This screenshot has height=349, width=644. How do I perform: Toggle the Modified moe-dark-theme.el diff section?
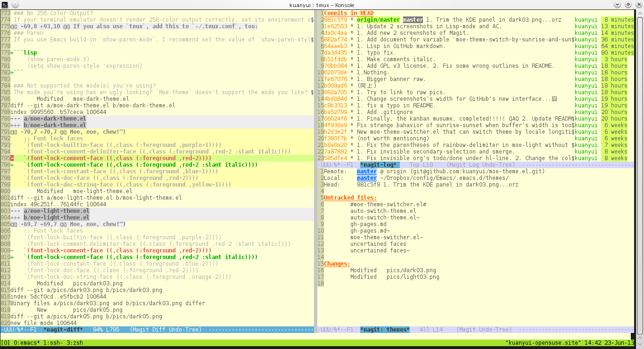coord(83,99)
